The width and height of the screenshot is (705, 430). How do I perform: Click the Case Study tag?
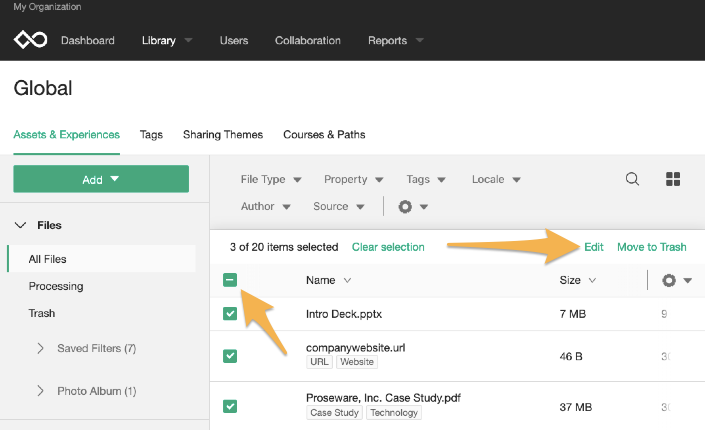click(x=335, y=412)
